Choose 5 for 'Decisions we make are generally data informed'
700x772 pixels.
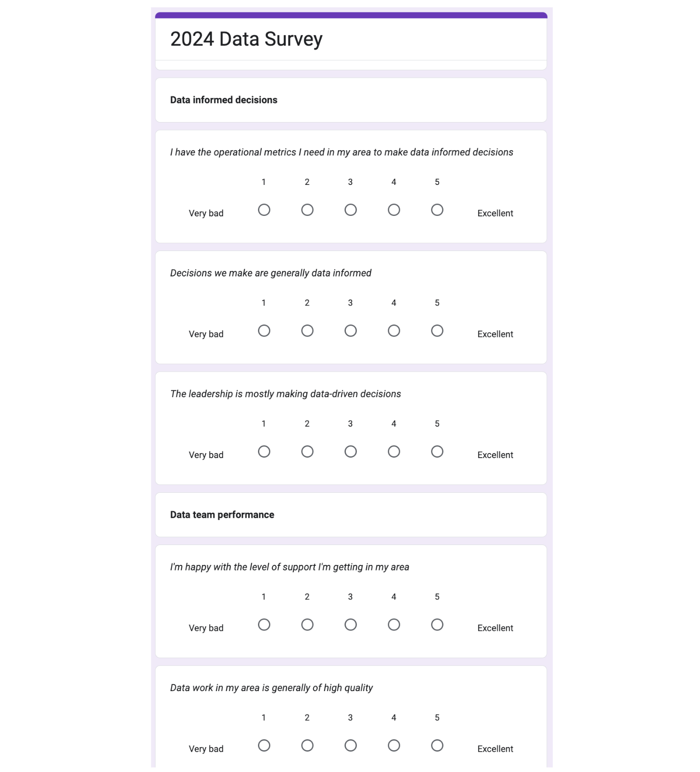point(437,331)
